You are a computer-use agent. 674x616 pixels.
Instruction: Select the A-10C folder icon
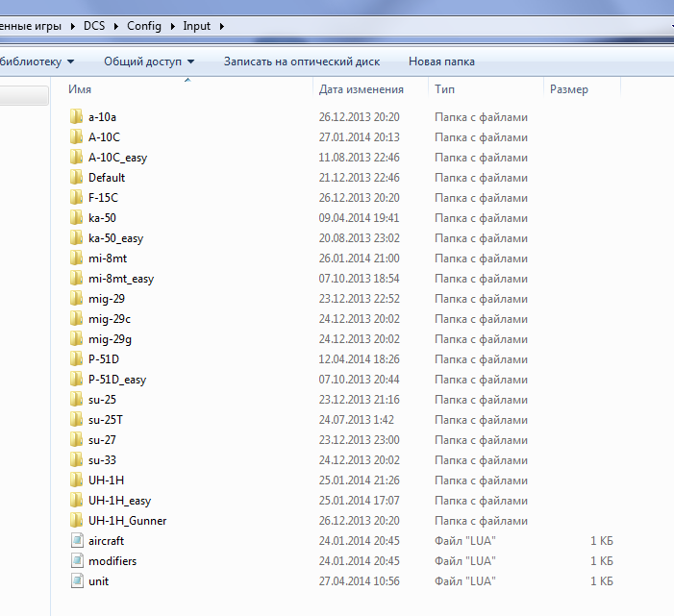77,137
